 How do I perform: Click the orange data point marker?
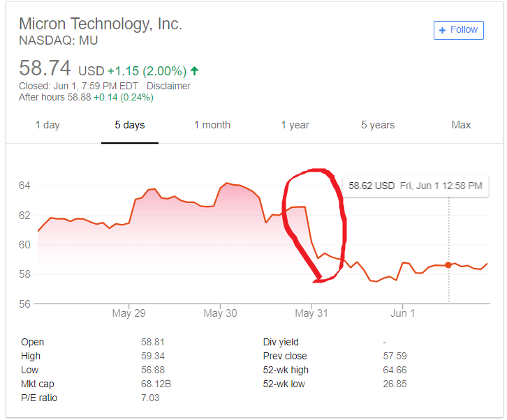coord(448,265)
